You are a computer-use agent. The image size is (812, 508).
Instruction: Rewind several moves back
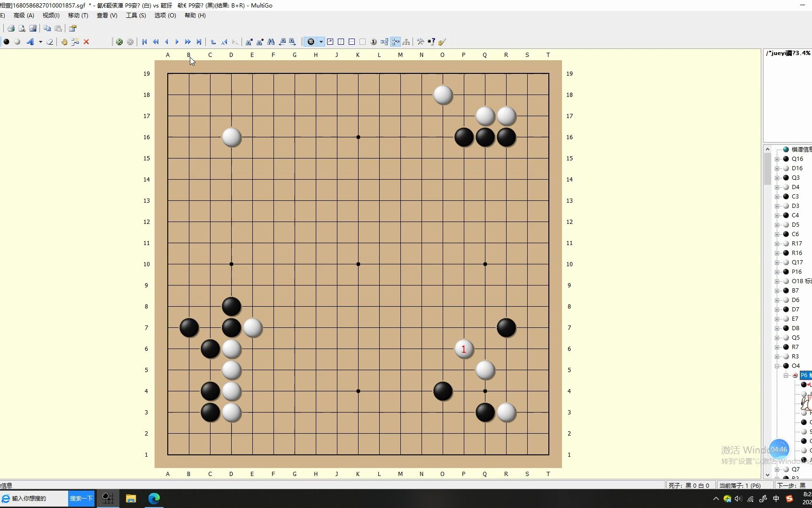[156, 42]
